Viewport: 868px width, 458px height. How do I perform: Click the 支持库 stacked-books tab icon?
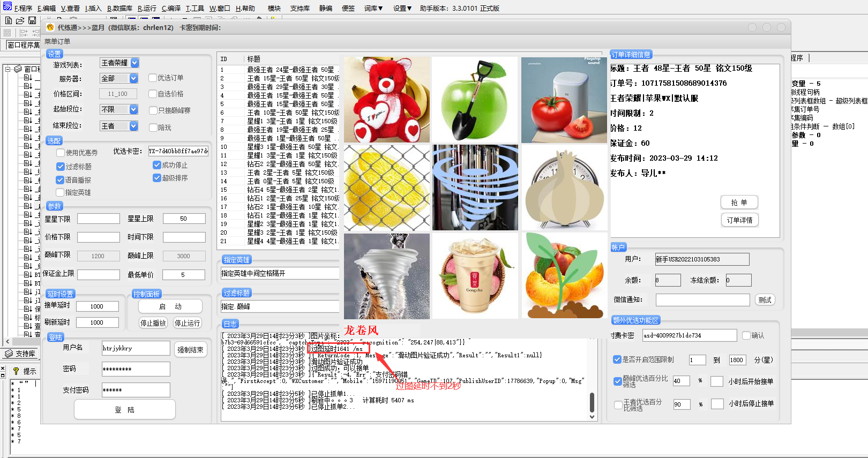coord(9,354)
